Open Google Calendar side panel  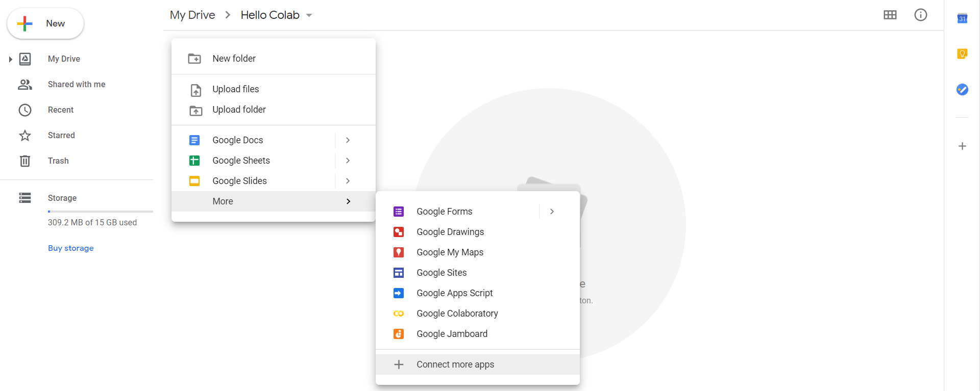(962, 18)
